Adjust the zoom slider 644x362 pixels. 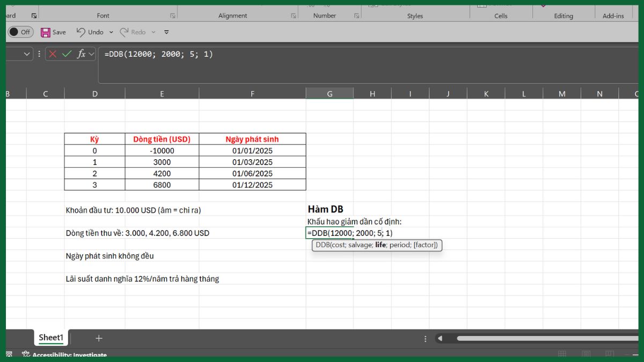click(635, 354)
